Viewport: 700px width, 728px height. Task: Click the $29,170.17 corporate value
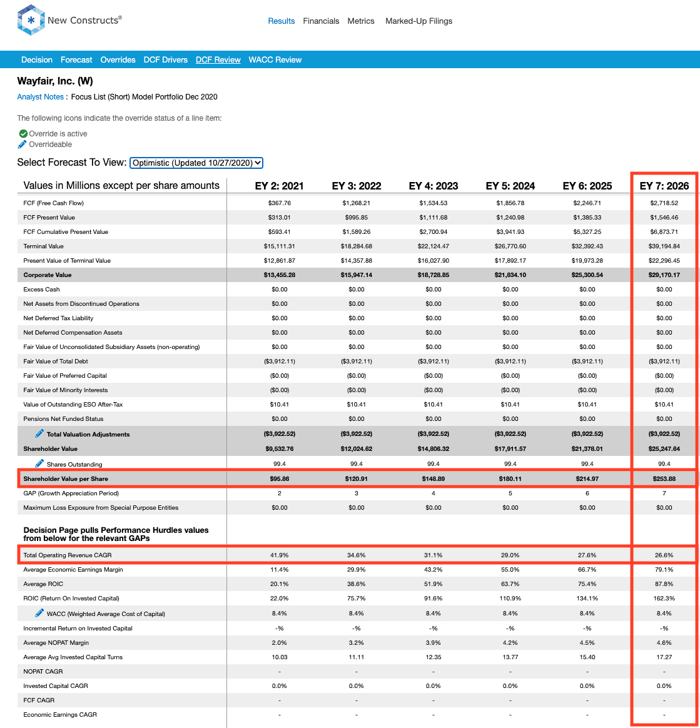click(664, 275)
